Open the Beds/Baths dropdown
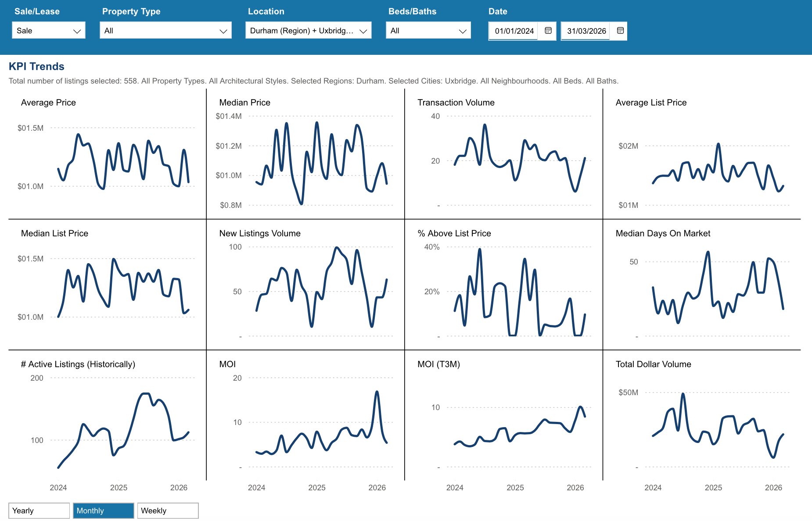 [428, 31]
